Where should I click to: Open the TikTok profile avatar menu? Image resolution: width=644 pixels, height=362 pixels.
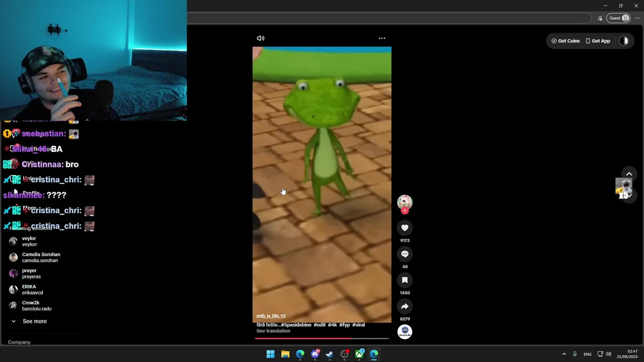[624, 41]
